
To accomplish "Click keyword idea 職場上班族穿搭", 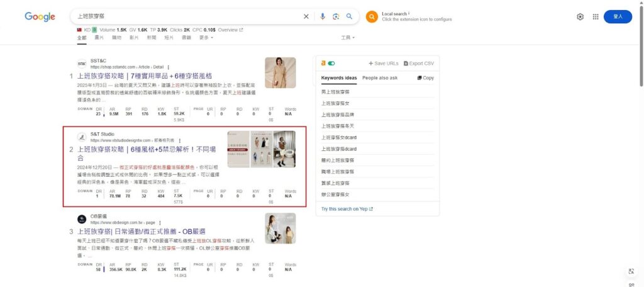I will [338, 172].
